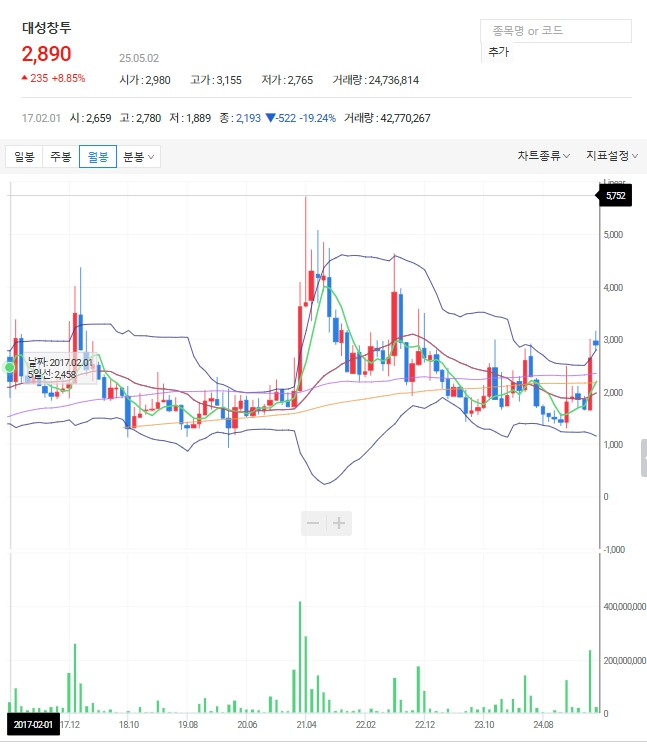
Task: Click the 2017-02-01 date label marker
Action: [33, 725]
